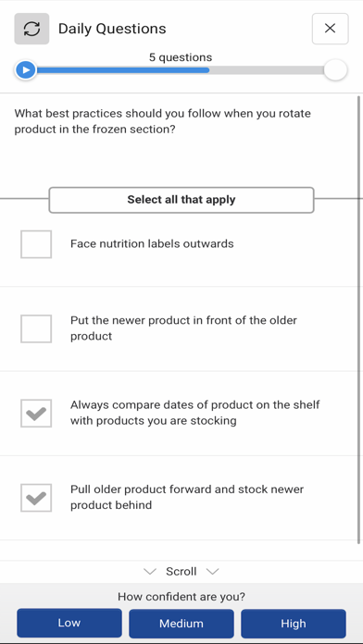This screenshot has width=363, height=644.
Task: Click the Pull older product forward option text
Action: [187, 498]
